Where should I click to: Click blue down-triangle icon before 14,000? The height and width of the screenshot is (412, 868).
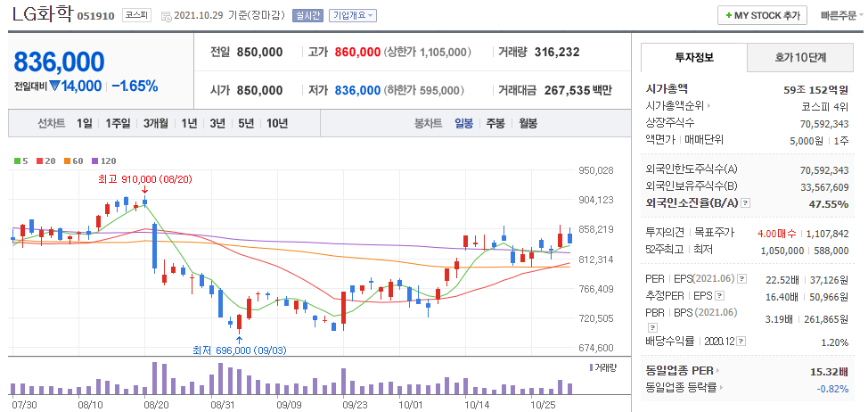pyautogui.click(x=54, y=87)
